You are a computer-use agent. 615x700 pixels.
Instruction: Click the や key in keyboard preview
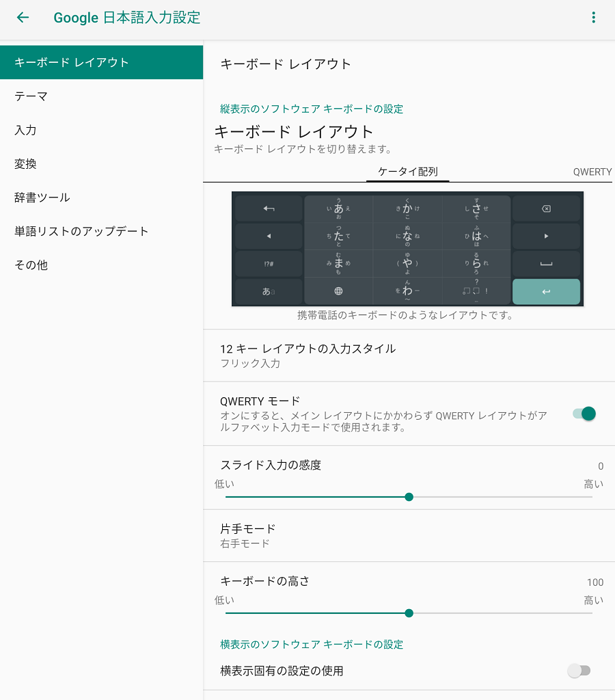click(407, 264)
